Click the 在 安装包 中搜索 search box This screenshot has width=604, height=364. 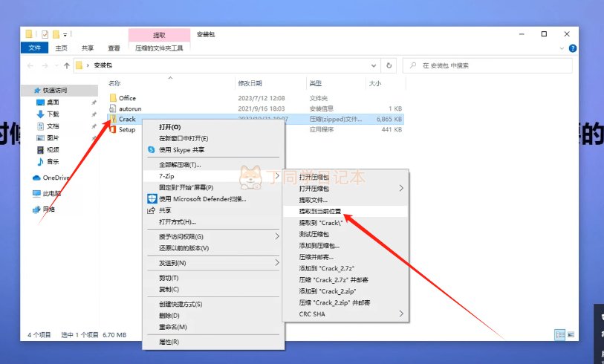click(x=490, y=65)
